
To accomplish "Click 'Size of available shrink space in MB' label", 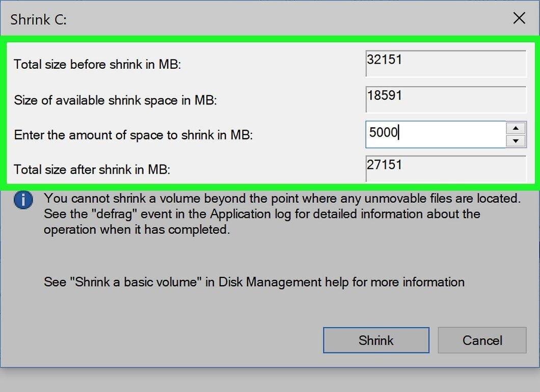I will (115, 100).
